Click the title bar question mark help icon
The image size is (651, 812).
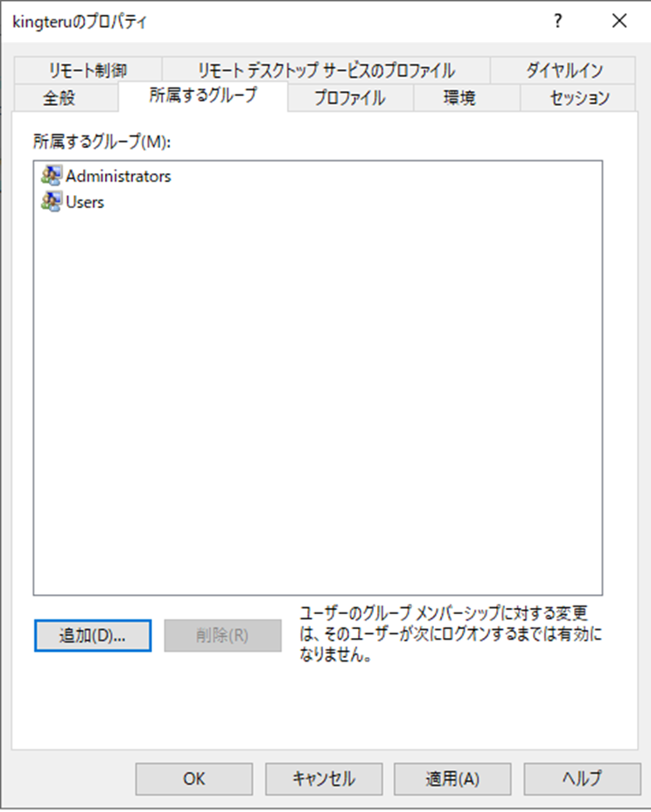point(557,23)
